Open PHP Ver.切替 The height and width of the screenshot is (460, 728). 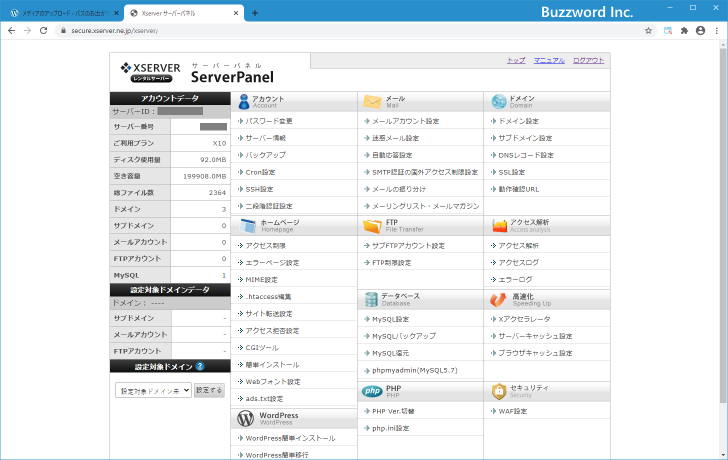393,411
